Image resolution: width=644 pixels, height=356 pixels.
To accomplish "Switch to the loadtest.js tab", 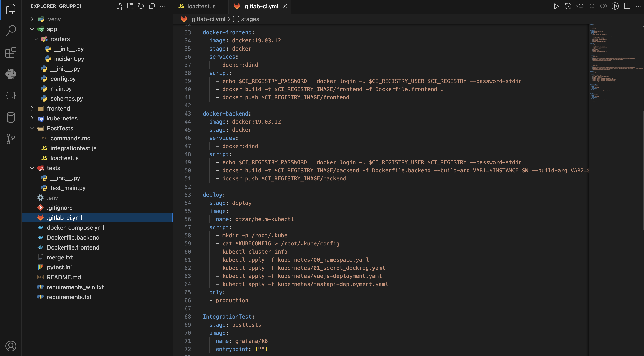I will (200, 7).
